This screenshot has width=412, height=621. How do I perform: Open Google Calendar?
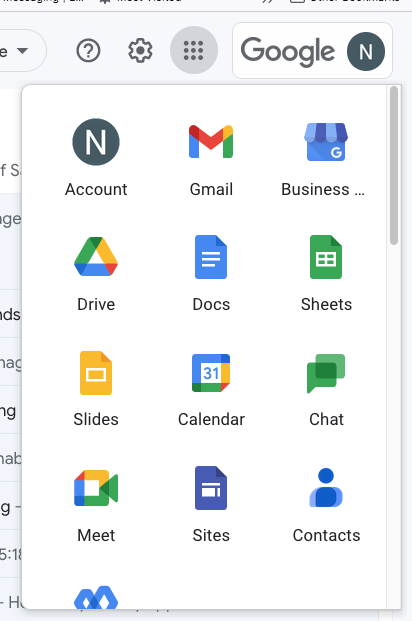pyautogui.click(x=211, y=389)
